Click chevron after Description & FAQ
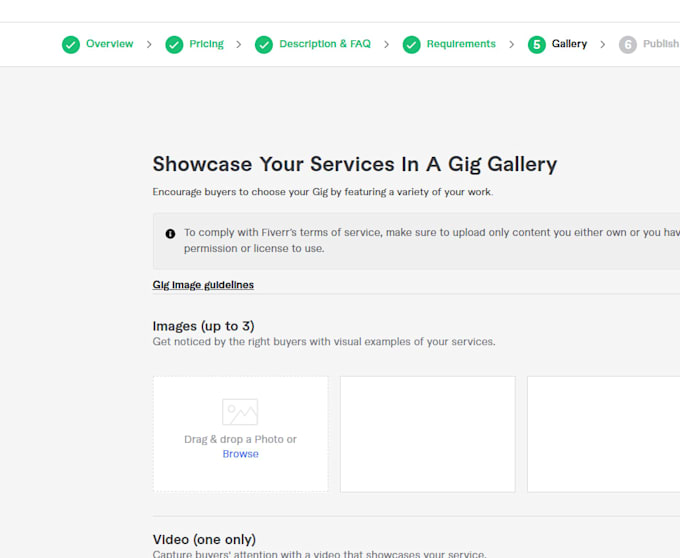Screen dimensions: 680x558 coord(386,44)
